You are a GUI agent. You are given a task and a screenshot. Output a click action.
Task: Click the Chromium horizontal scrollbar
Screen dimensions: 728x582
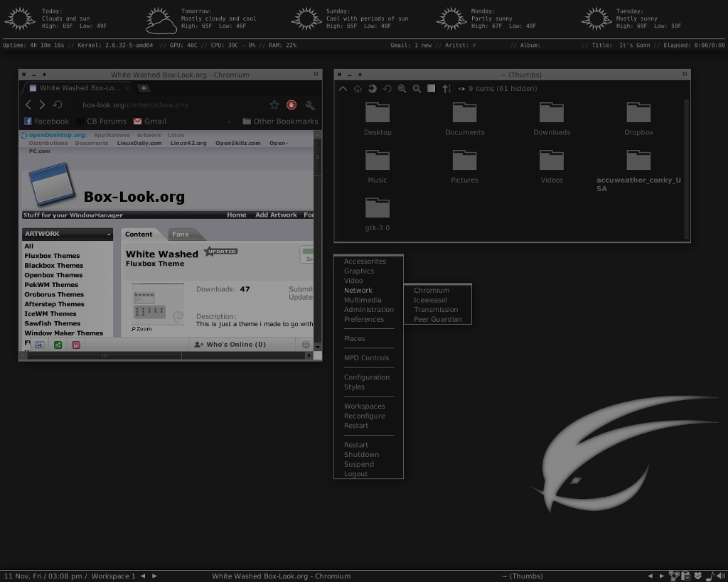tap(104, 355)
